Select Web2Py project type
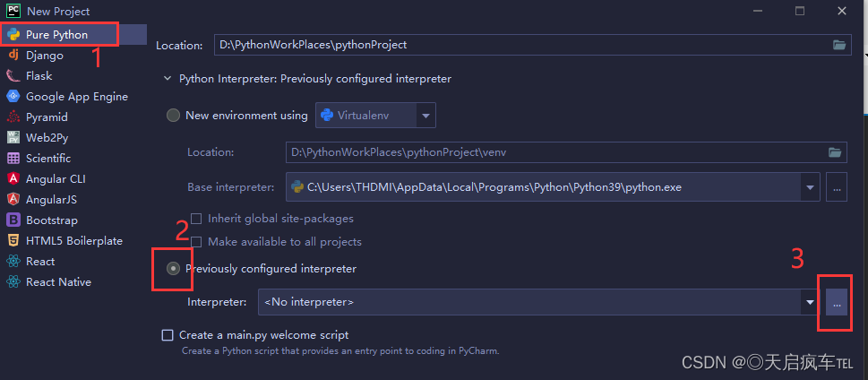This screenshot has height=380, width=868. coord(73,137)
